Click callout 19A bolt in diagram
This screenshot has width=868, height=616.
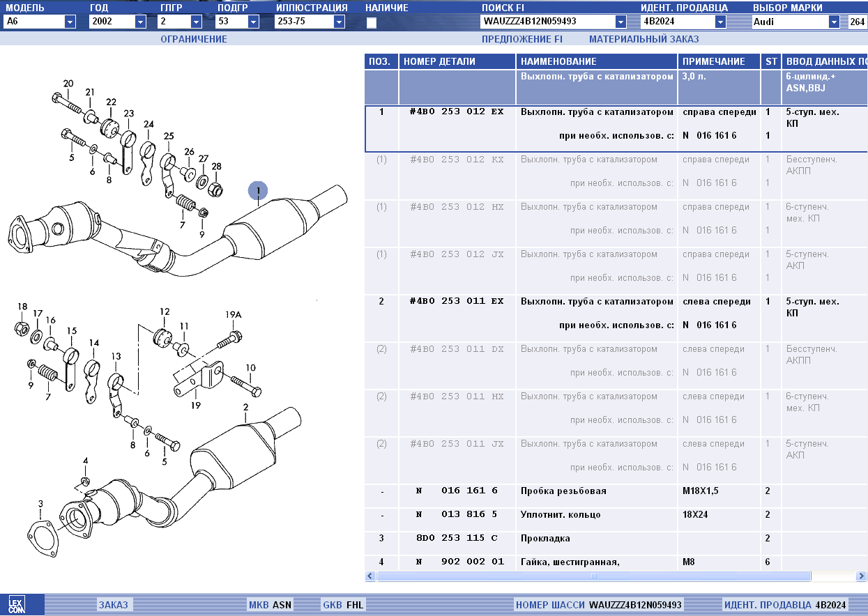tap(233, 315)
